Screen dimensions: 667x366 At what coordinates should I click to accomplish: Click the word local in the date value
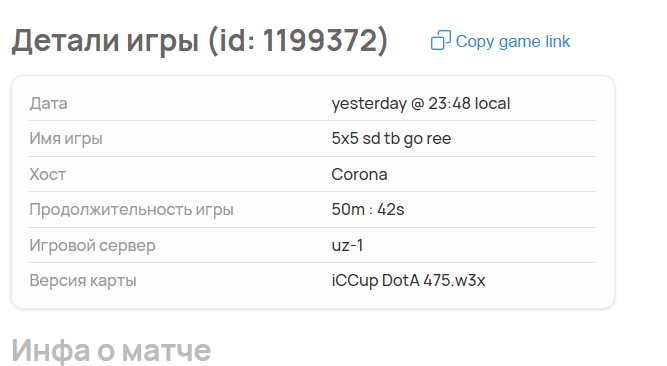[492, 103]
